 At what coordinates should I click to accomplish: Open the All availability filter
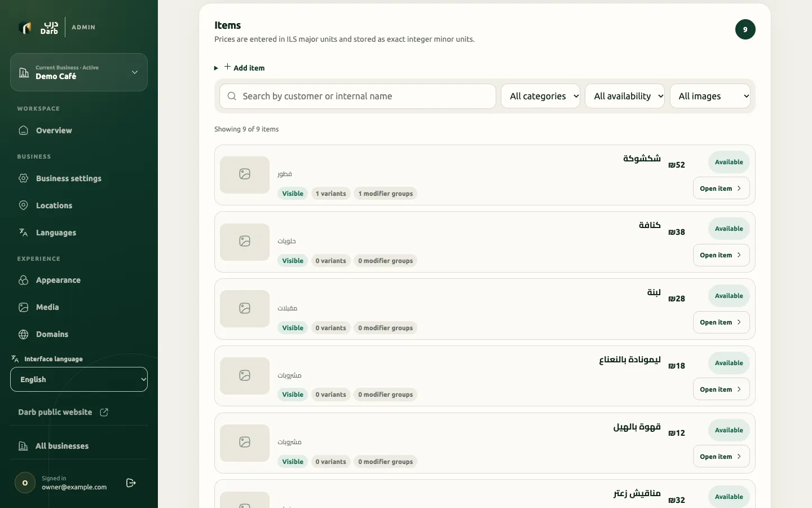click(x=625, y=96)
